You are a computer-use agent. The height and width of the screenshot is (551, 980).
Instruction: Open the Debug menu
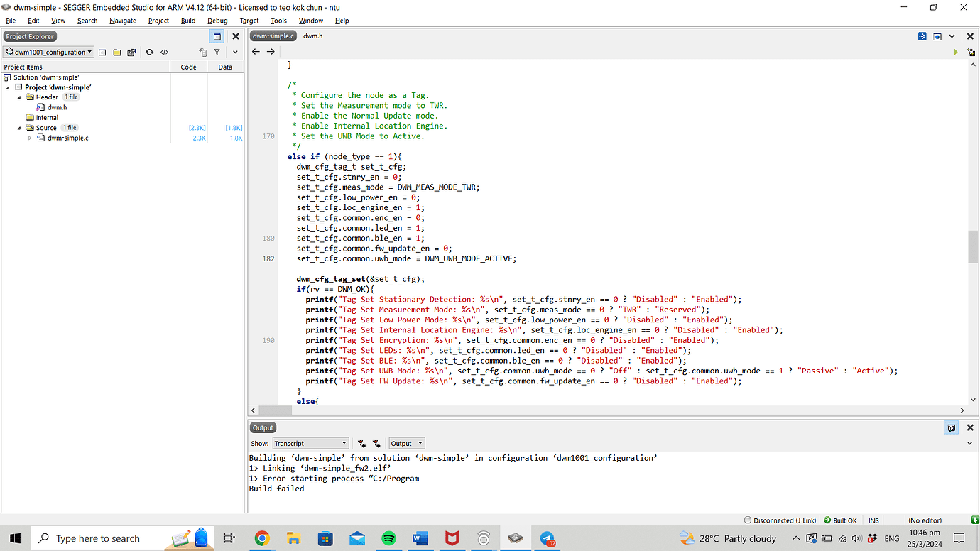[217, 21]
